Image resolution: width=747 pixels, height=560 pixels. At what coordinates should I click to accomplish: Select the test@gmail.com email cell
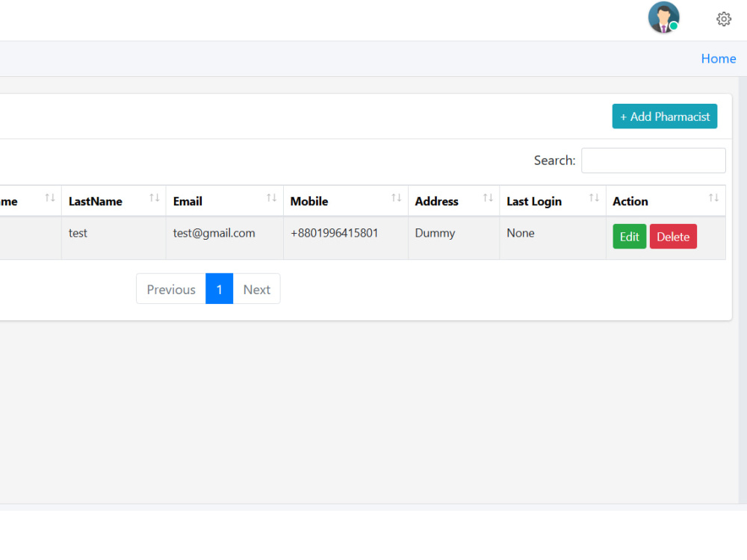click(225, 238)
